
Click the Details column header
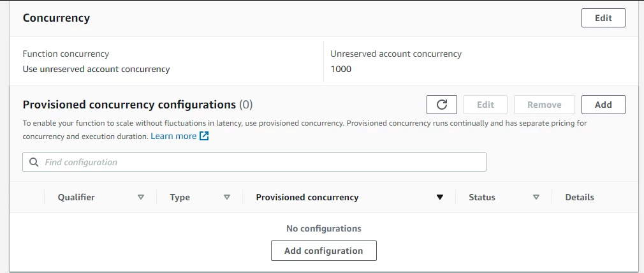pos(579,197)
